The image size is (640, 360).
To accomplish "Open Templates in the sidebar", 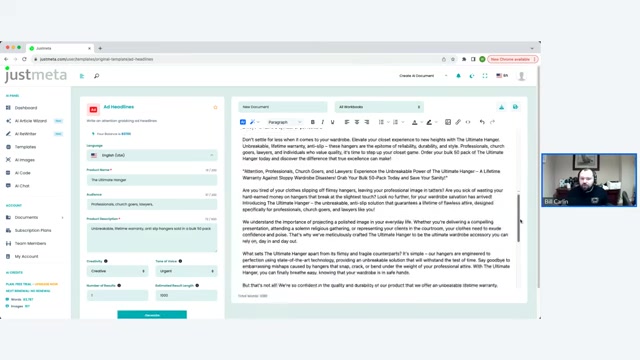I will pyautogui.click(x=25, y=147).
